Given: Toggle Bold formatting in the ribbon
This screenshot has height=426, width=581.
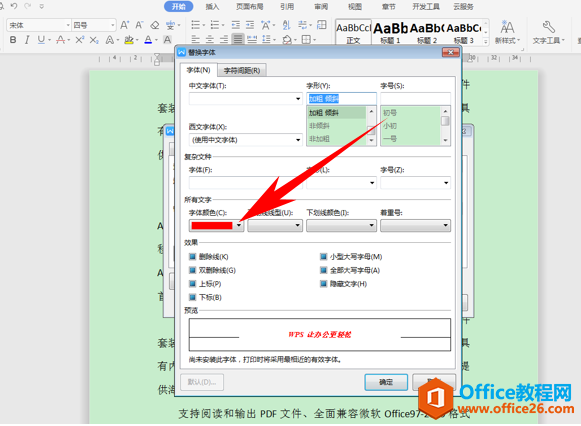Looking at the screenshot, I should [x=13, y=40].
